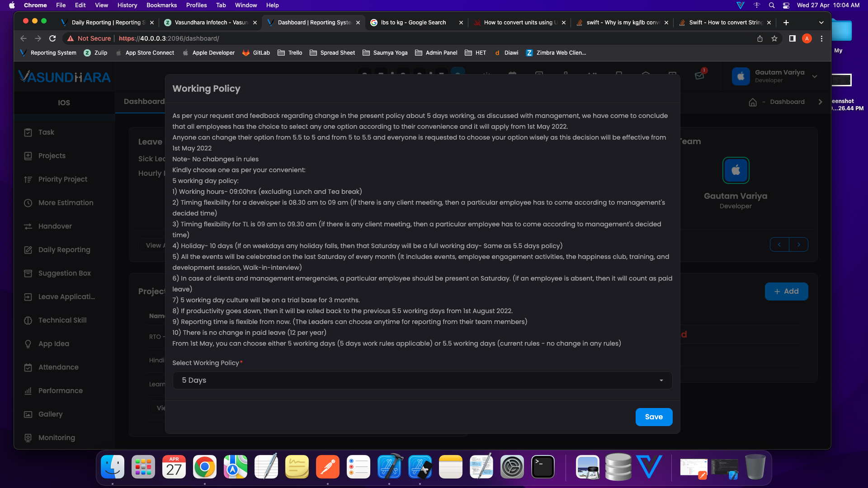Click the Task icon in sidebar
Image resolution: width=868 pixels, height=488 pixels.
28,132
